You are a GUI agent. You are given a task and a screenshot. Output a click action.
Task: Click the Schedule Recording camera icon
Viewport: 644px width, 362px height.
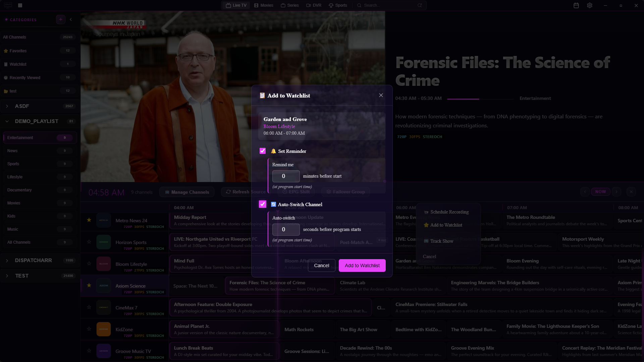426,212
